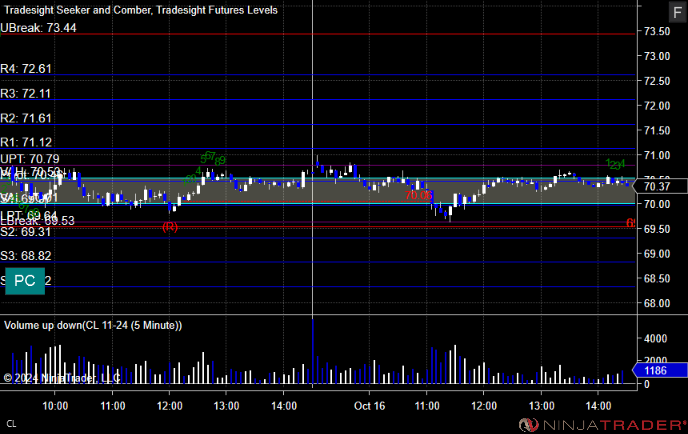
Task: Select the S2: 69.31 level label
Action: click(25, 232)
